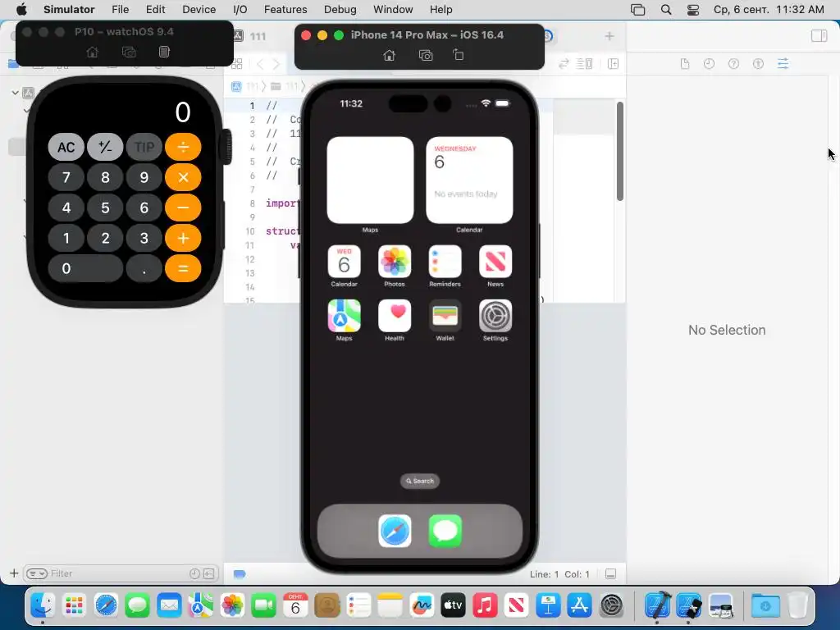Click add editor split button in Xcode
The image size is (840, 630).
(x=614, y=64)
